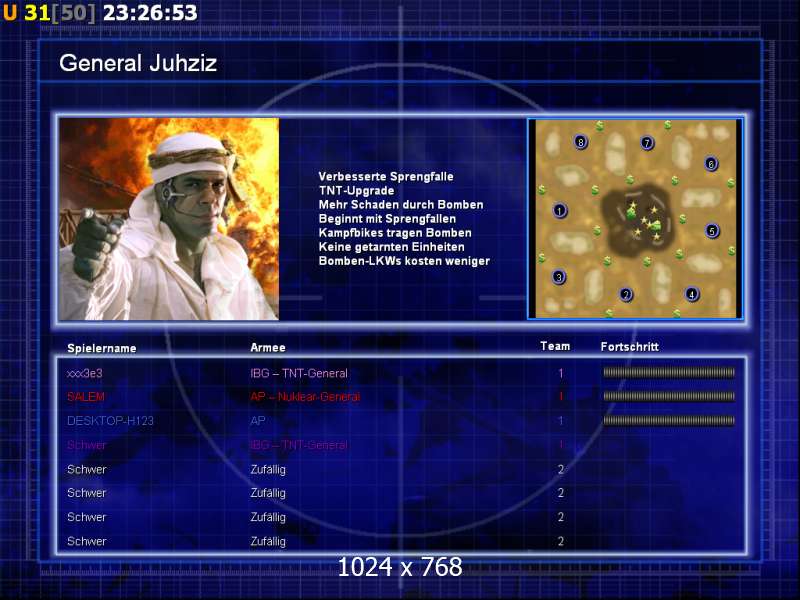The width and height of the screenshot is (800, 600).
Task: Click "Mehr Schaden durch Bomben" text
Action: [401, 205]
